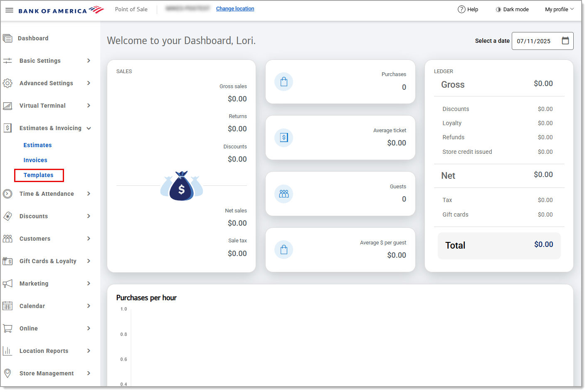The width and height of the screenshot is (587, 392).
Task: Click the money bag illustration in Sales card
Action: tap(182, 186)
